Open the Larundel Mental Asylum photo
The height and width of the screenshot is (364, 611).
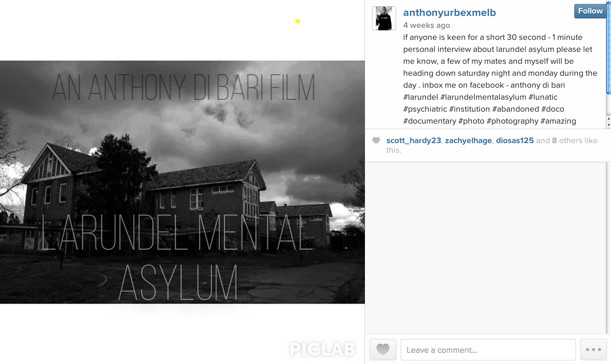click(x=182, y=182)
